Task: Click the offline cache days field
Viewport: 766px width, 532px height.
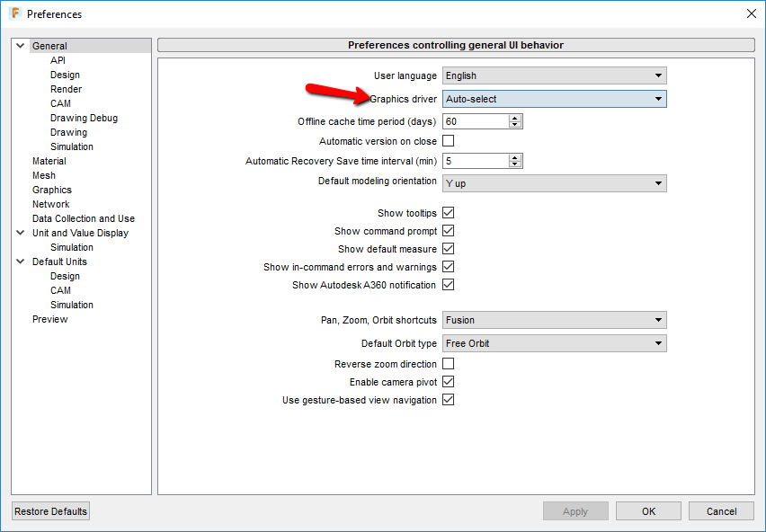Action: [x=476, y=121]
